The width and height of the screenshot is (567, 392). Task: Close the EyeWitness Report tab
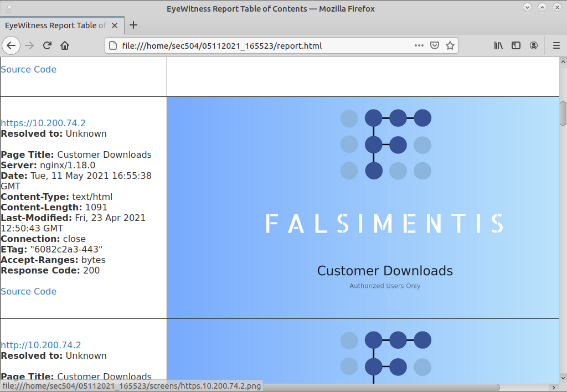115,25
